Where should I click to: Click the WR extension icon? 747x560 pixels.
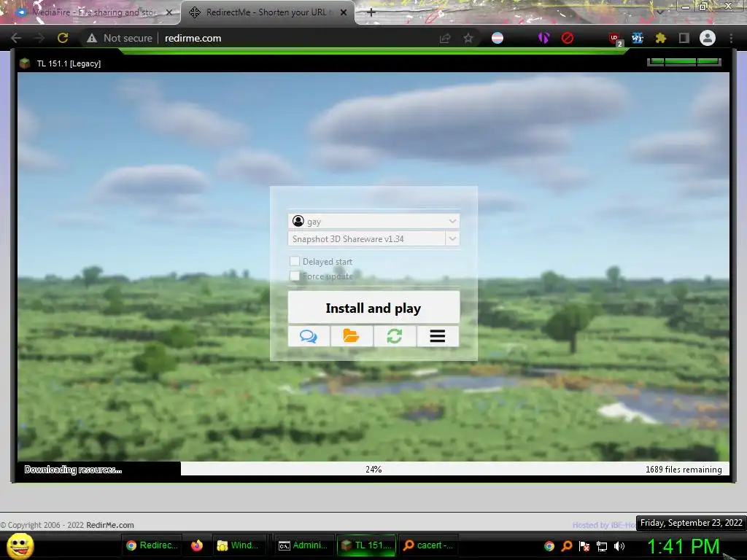click(638, 38)
